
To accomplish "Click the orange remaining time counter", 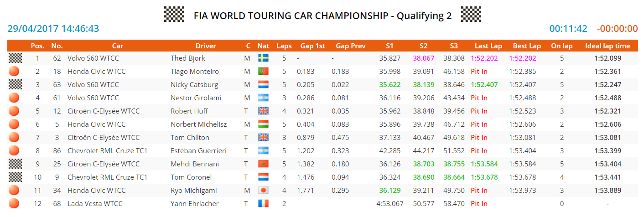I will click(617, 29).
